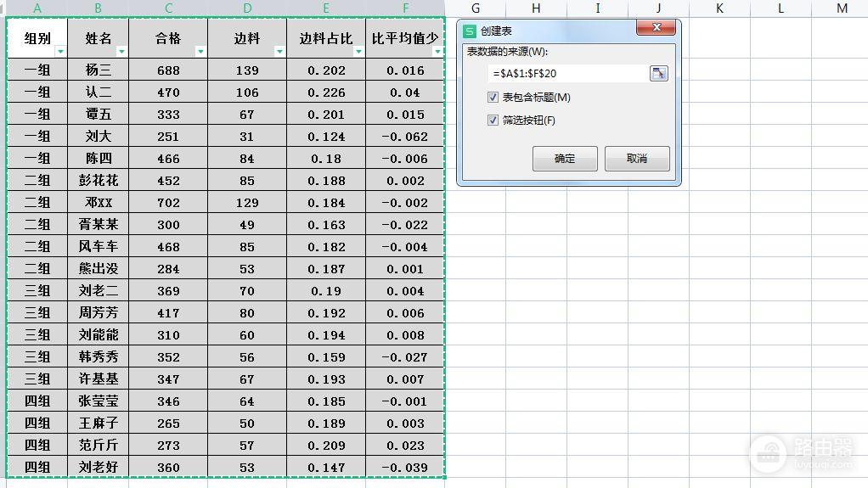Select column C header
Viewport: 868px width, 488px height.
point(168,8)
